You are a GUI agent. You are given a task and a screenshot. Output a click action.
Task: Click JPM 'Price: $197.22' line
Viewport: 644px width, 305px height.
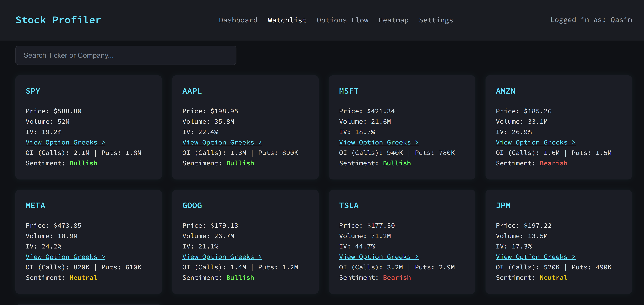(x=524, y=225)
